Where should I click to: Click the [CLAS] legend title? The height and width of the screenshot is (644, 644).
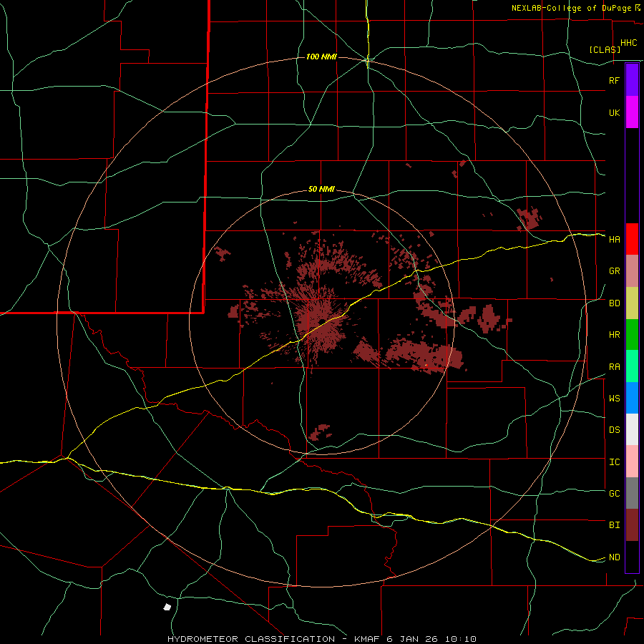(605, 49)
